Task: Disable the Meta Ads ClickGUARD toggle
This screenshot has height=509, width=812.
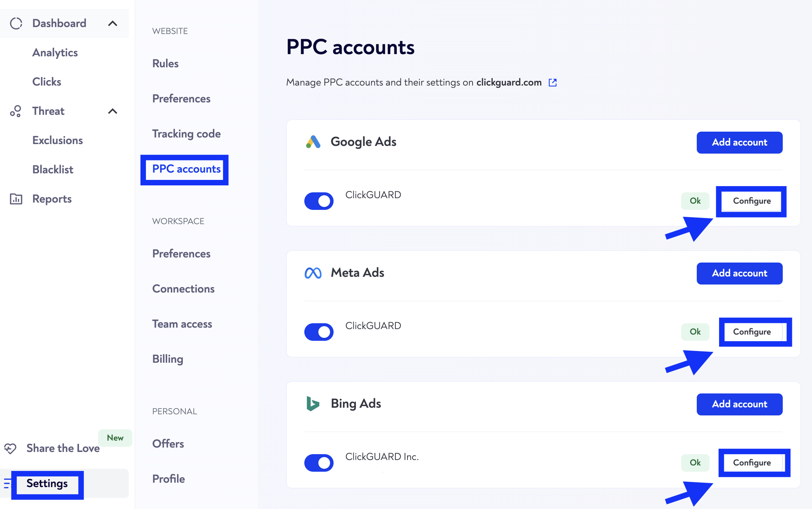Action: tap(319, 332)
